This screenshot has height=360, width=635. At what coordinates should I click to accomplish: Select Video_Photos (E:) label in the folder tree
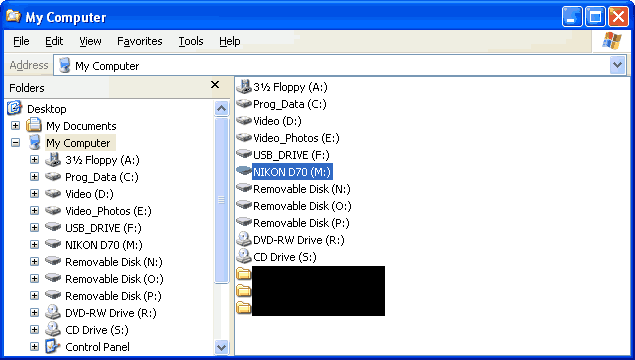tap(108, 211)
